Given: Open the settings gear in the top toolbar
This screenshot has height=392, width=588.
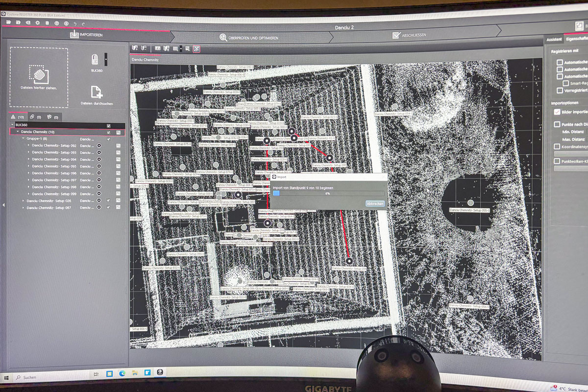Looking at the screenshot, I should pyautogui.click(x=37, y=23).
